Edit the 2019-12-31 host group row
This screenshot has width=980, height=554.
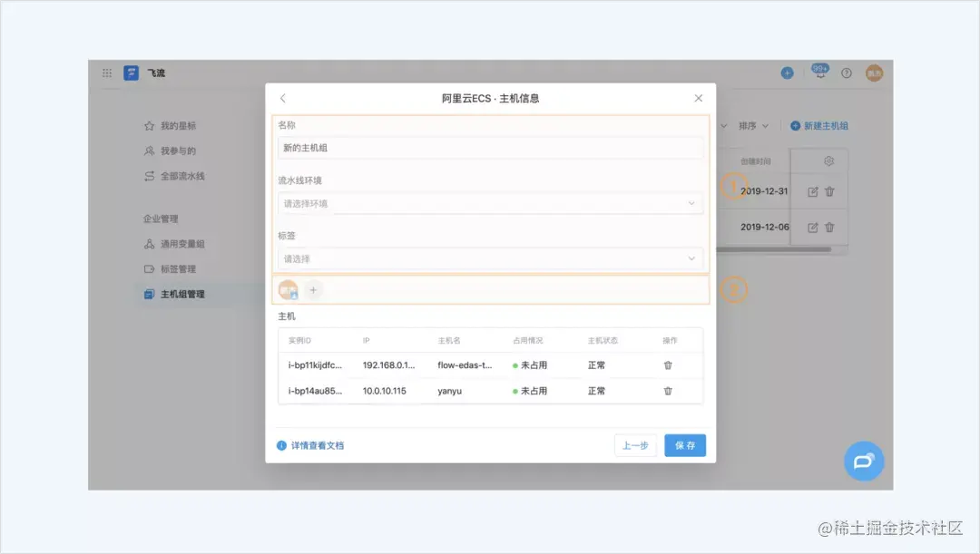tap(812, 191)
